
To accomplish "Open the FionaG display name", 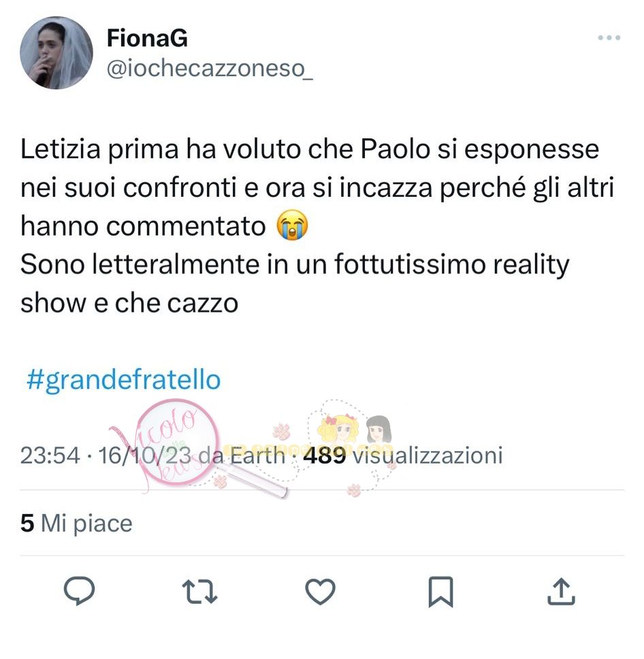I will pos(147,38).
